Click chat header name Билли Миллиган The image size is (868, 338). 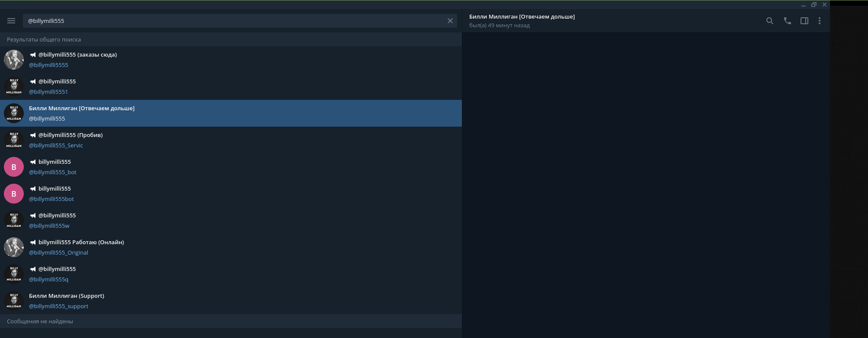522,17
